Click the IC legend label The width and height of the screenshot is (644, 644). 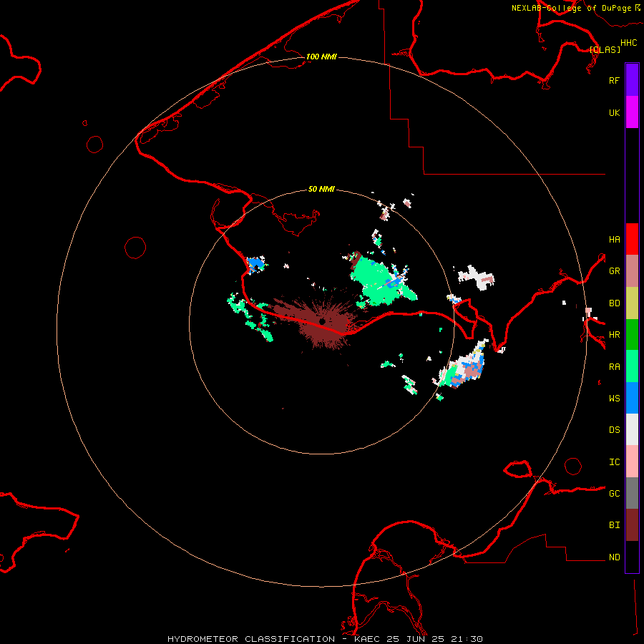click(x=614, y=462)
